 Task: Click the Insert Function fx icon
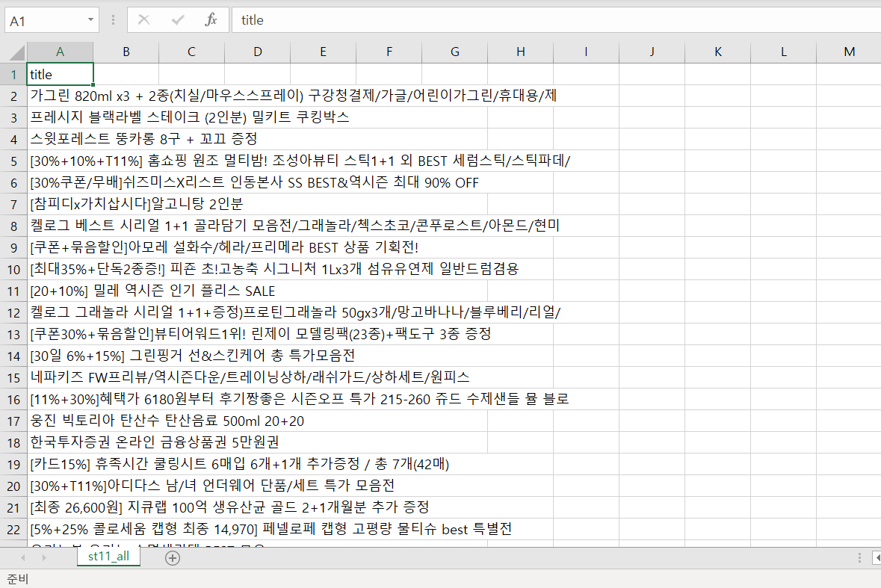(x=211, y=20)
